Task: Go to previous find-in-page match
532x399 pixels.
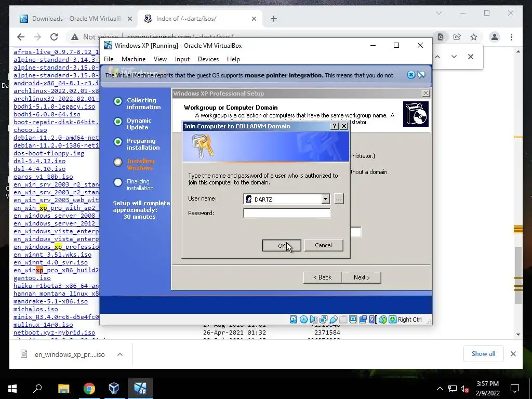Action: click(x=437, y=57)
